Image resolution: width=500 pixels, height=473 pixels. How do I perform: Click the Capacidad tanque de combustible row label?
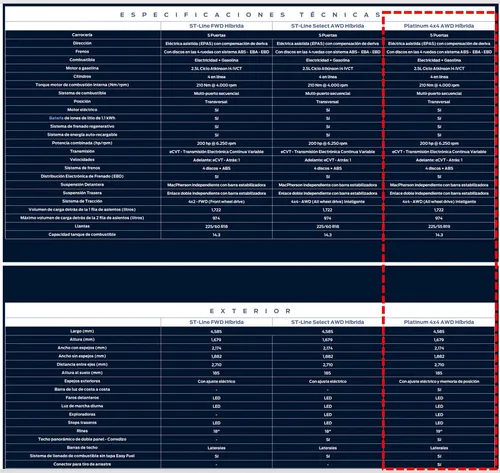[82, 235]
